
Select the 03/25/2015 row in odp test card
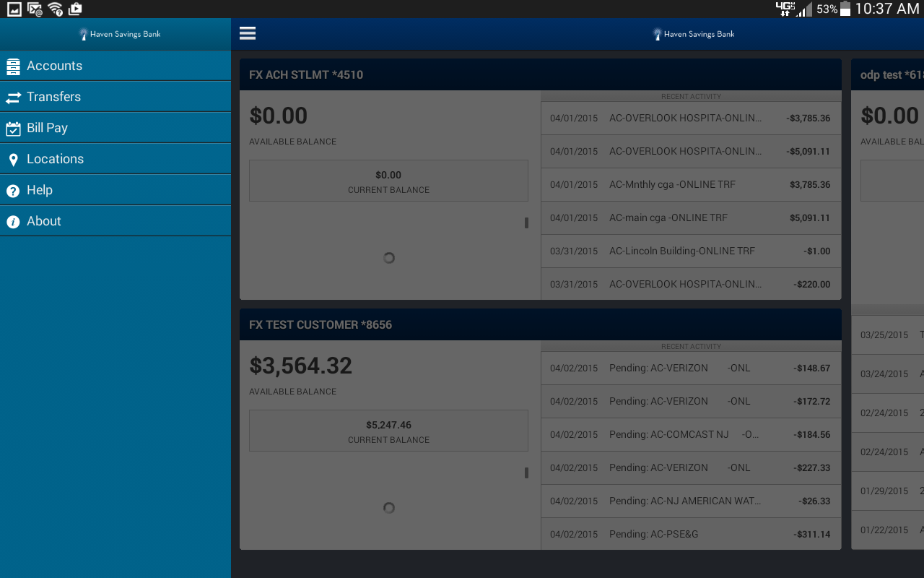point(887,335)
